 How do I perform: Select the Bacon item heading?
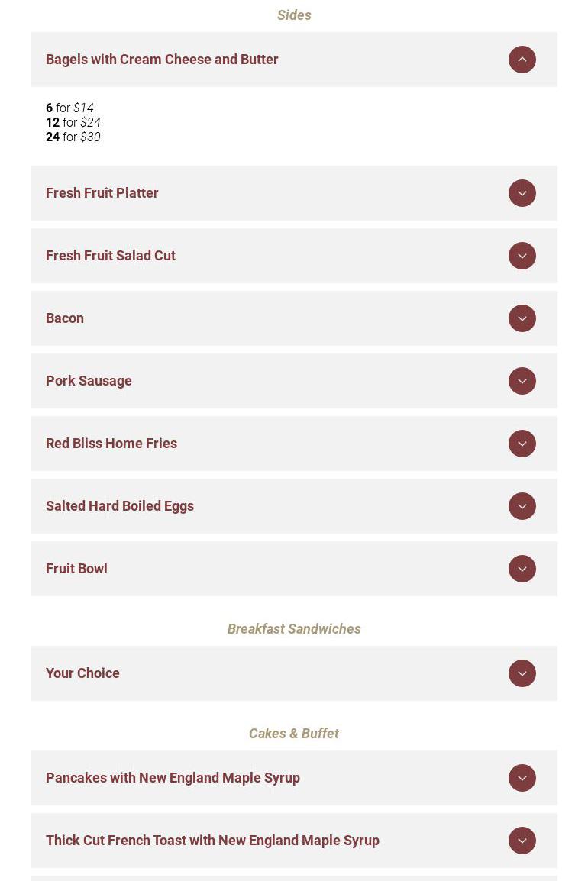65,318
